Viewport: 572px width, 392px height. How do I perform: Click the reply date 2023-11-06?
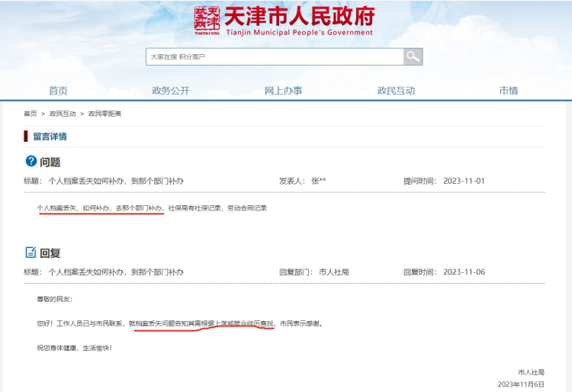click(464, 272)
